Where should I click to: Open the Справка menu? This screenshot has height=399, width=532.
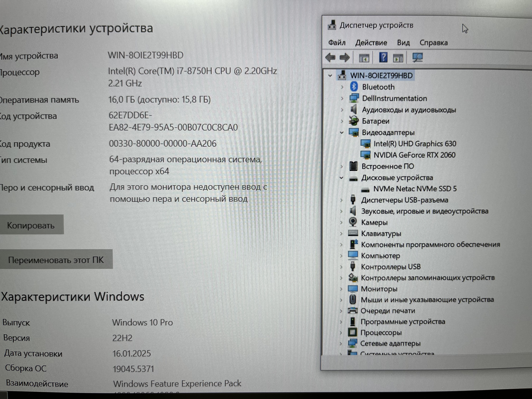tap(433, 43)
